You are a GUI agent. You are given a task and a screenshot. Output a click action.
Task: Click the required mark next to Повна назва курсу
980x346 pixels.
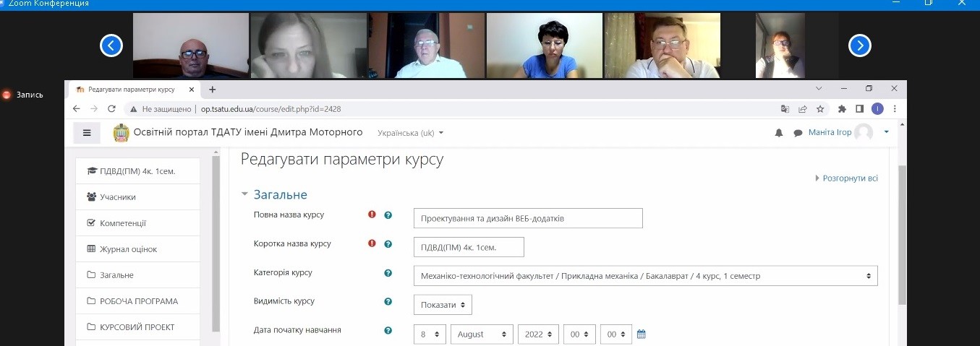[372, 215]
